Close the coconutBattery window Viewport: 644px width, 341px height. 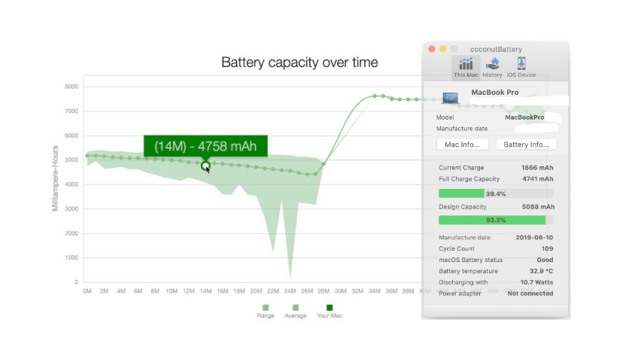click(x=432, y=49)
